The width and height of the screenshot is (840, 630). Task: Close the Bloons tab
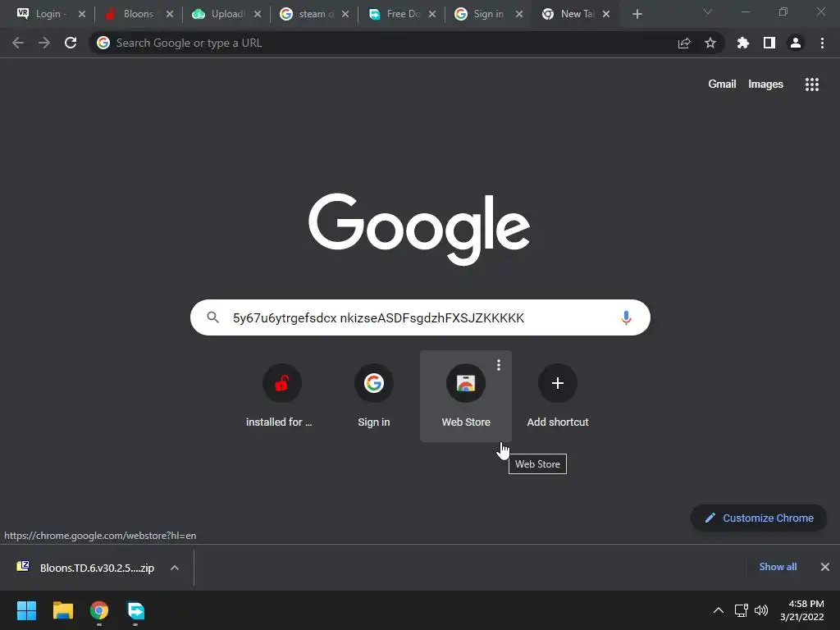coord(170,15)
